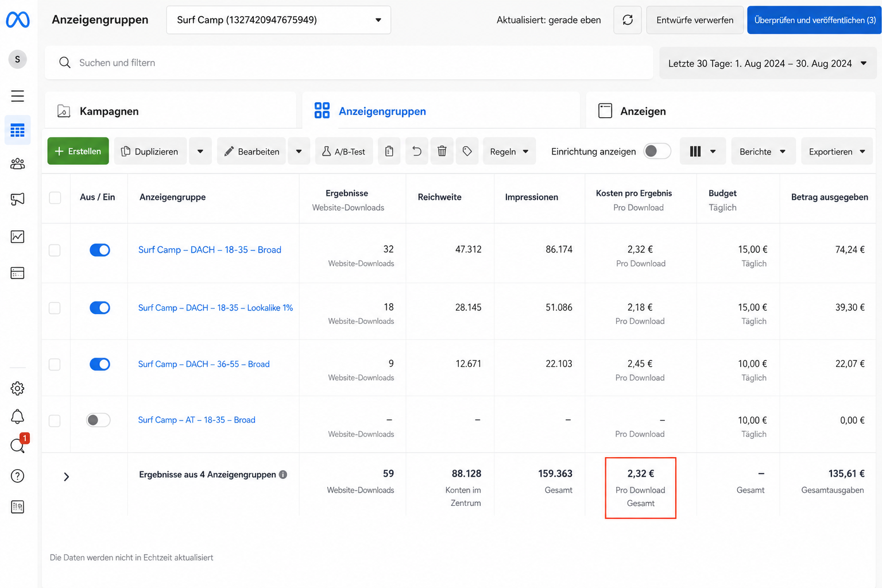Open link Surf Camp – DACH – 18-35 – Broad
Image resolution: width=882 pixels, height=588 pixels.
tap(210, 250)
